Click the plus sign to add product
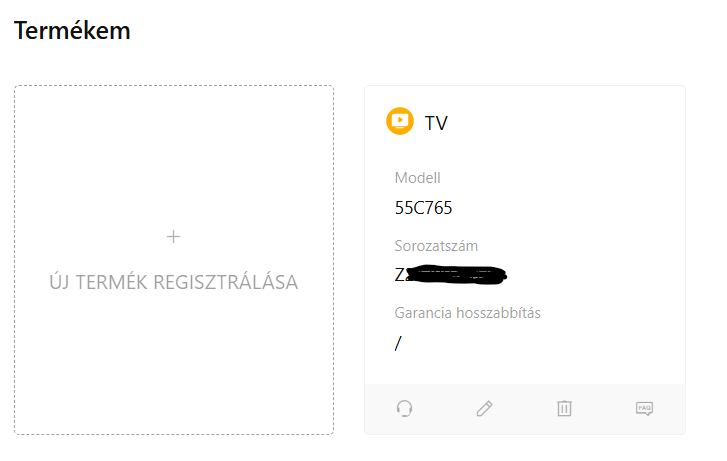The height and width of the screenshot is (461, 727). pyautogui.click(x=173, y=237)
